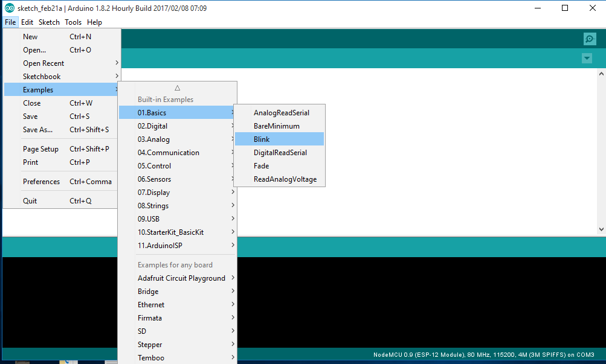The image size is (606, 364).
Task: Select the 01.Basics examples category
Action: click(x=178, y=113)
